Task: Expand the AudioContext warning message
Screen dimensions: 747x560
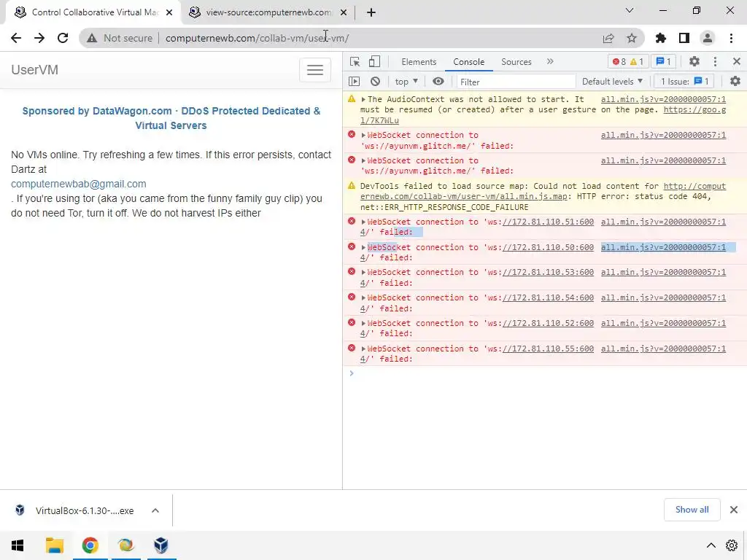Action: point(363,99)
